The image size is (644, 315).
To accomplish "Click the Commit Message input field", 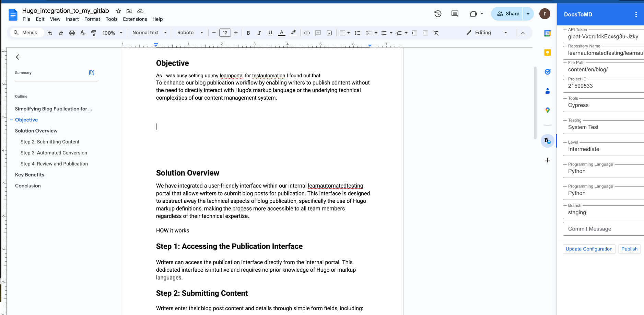I will point(603,229).
